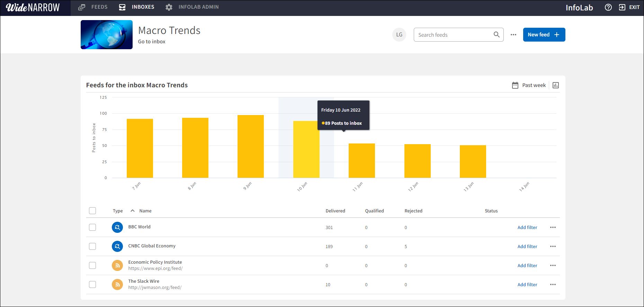Open more options next to Search feeds

pos(513,35)
